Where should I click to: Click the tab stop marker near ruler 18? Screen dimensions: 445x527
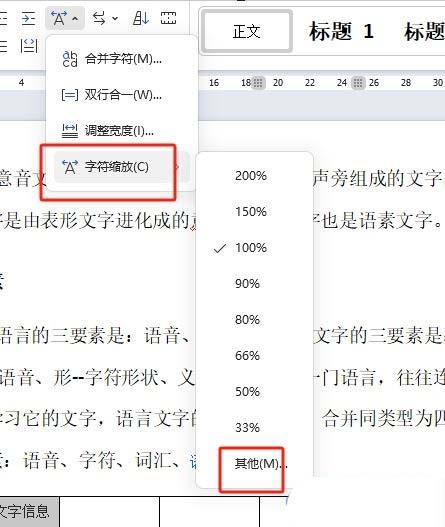pos(258,82)
